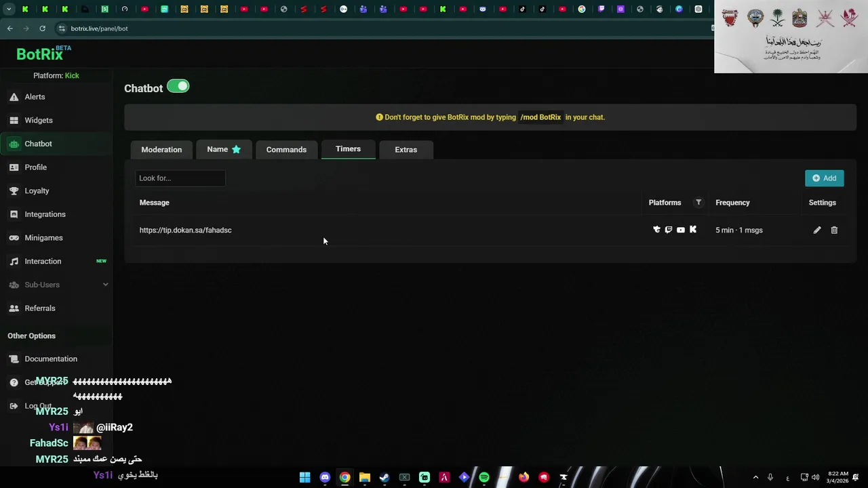The height and width of the screenshot is (488, 868).
Task: Click the Frequency column header
Action: pyautogui.click(x=732, y=203)
